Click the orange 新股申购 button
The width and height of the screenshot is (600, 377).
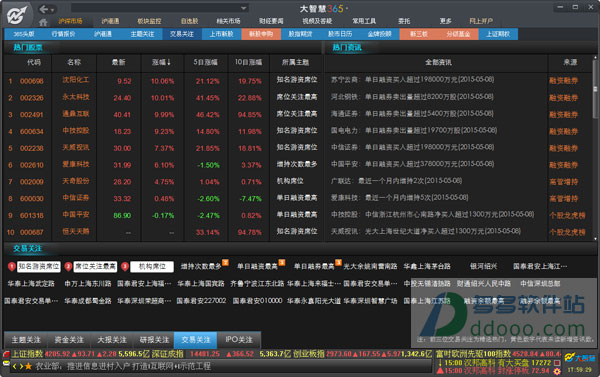click(261, 34)
